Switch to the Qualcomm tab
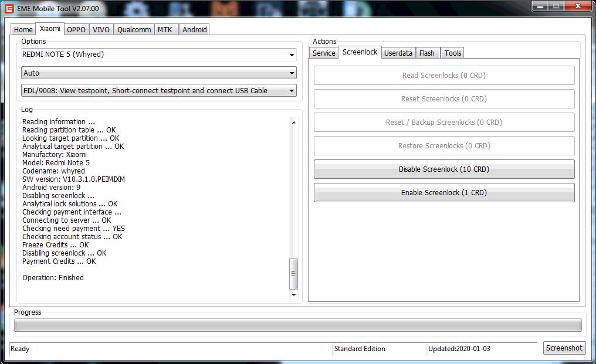 point(134,30)
